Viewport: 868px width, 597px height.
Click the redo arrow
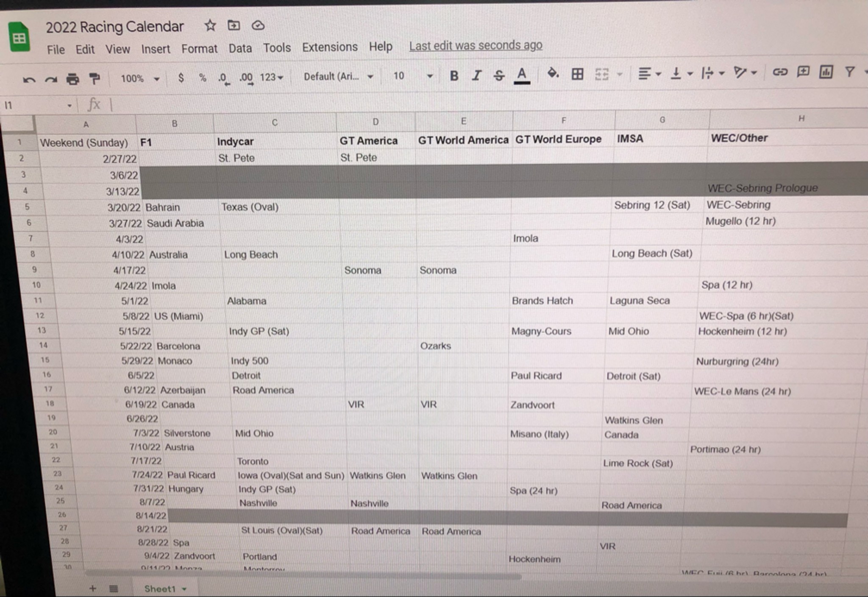tap(51, 80)
